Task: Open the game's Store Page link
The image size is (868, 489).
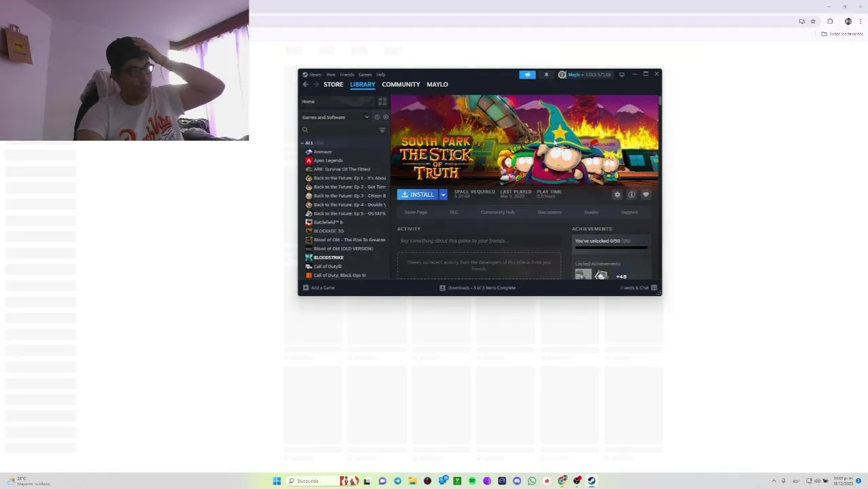Action: click(x=416, y=212)
